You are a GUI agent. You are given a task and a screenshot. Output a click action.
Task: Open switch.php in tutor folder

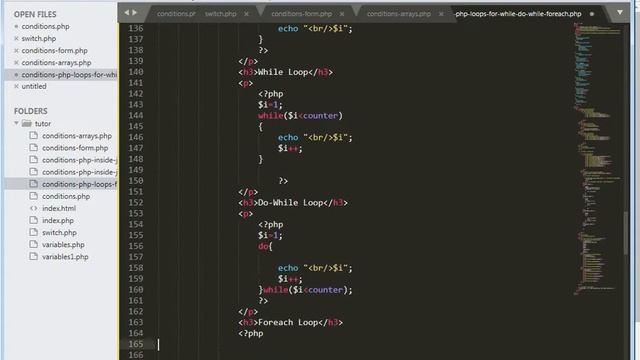[59, 232]
